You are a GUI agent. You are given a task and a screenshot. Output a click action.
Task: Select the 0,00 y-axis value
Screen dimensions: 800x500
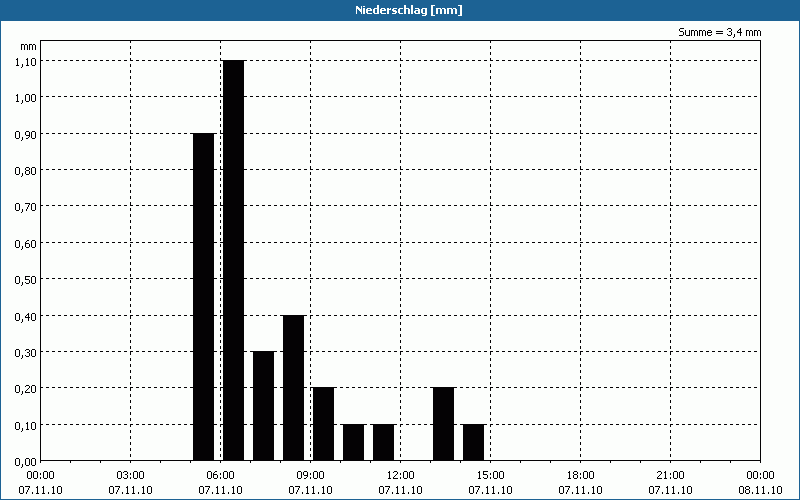point(26,462)
